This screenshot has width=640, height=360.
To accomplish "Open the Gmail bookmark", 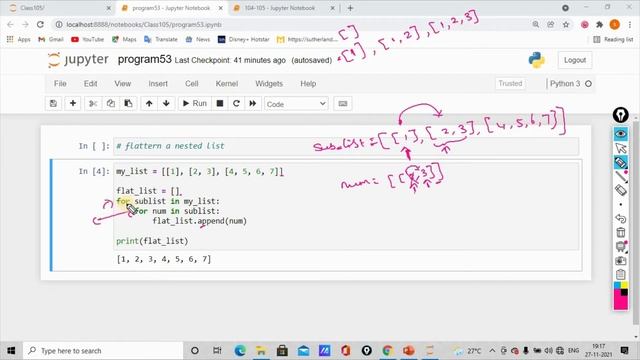I will tap(51, 40).
